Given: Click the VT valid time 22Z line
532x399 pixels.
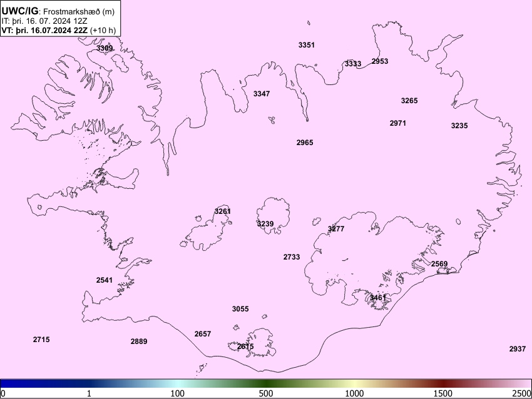Looking at the screenshot, I should pos(59,30).
